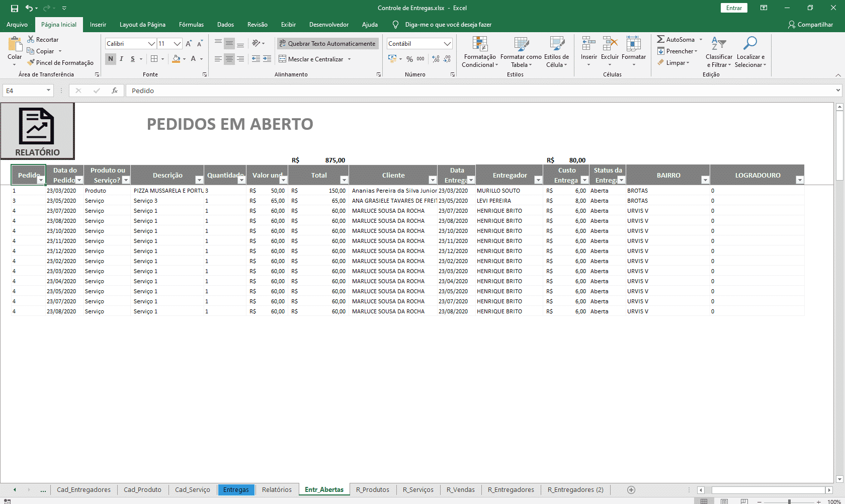845x504 pixels.
Task: Toggle top vertical alignment
Action: (x=218, y=43)
